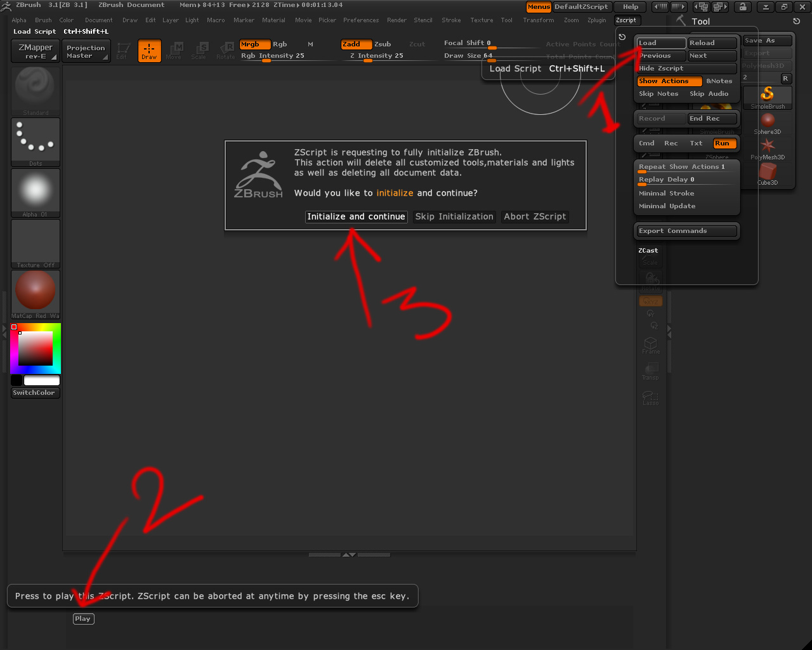Click the Tool palette dock icon
812x650 pixels.
[x=797, y=21]
